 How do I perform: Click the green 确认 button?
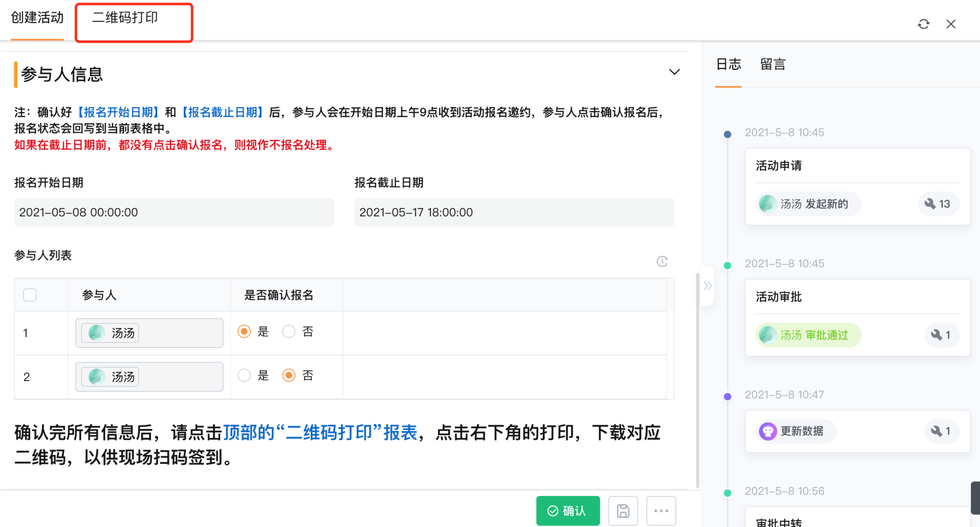[568, 511]
